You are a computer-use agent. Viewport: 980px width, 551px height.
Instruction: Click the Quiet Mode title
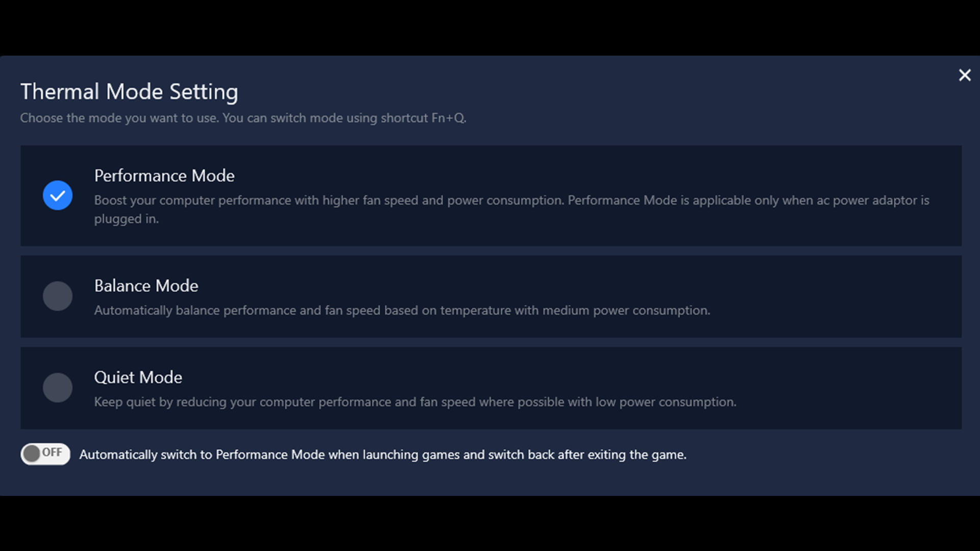coord(138,378)
